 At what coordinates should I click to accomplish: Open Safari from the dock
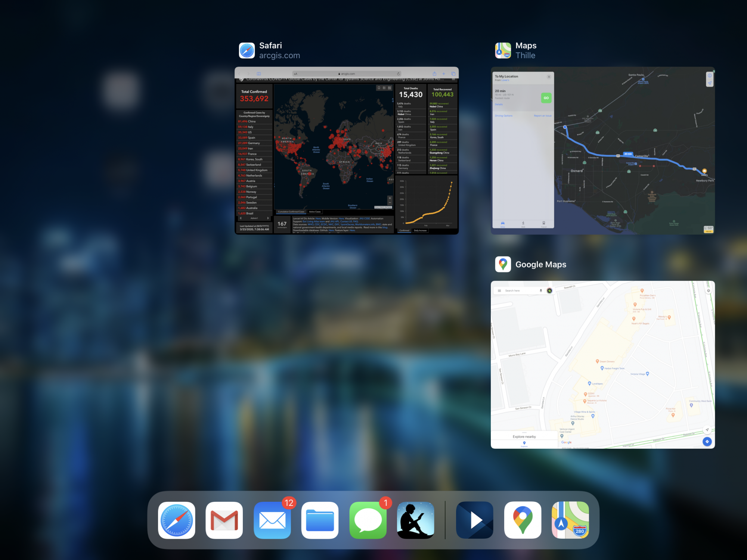point(176,520)
